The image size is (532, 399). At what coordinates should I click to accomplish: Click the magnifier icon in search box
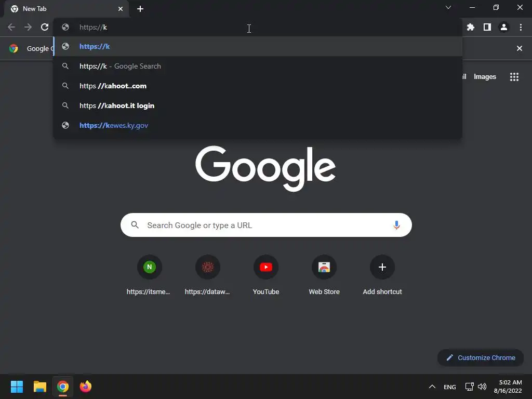(x=135, y=225)
